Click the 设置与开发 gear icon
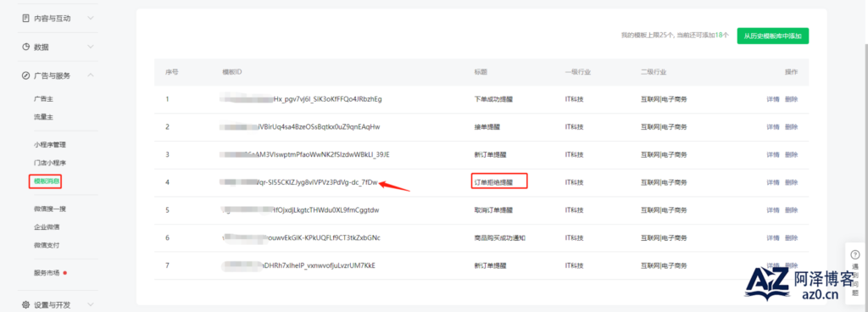868x312 pixels. [x=25, y=305]
